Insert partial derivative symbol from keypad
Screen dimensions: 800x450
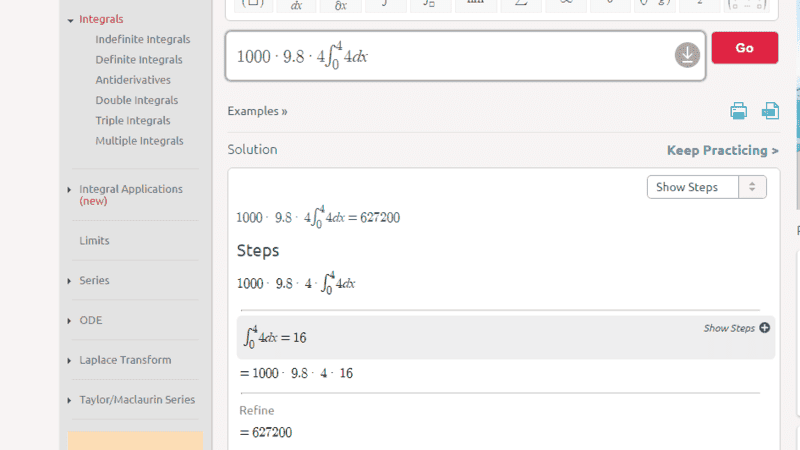pyautogui.click(x=341, y=5)
